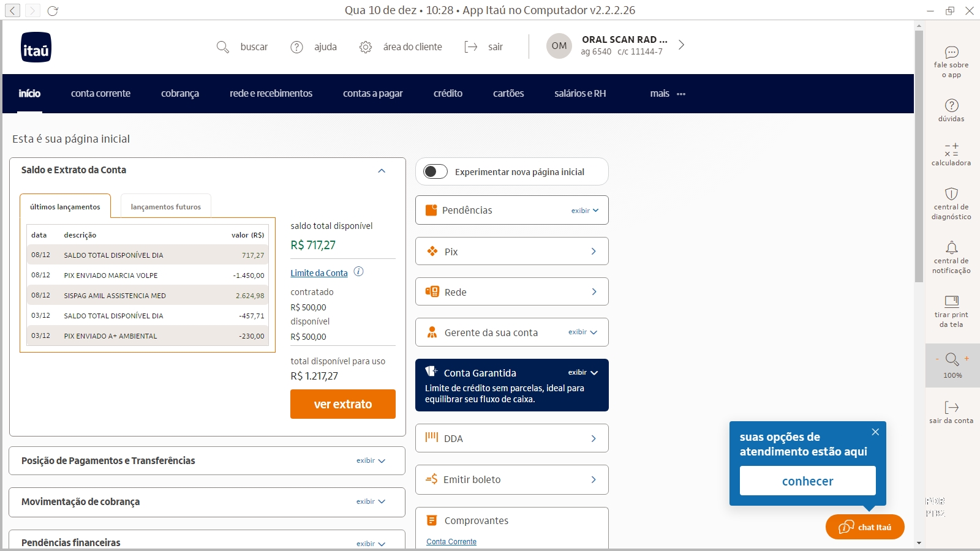Click the vertical scrollbar thumb
This screenshot has height=551, width=980.
click(x=919, y=156)
